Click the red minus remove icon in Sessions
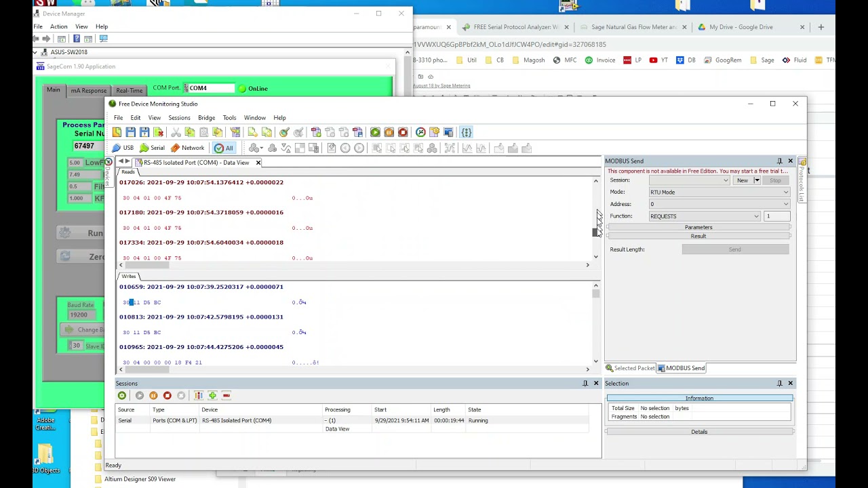The width and height of the screenshot is (868, 488). click(x=226, y=396)
